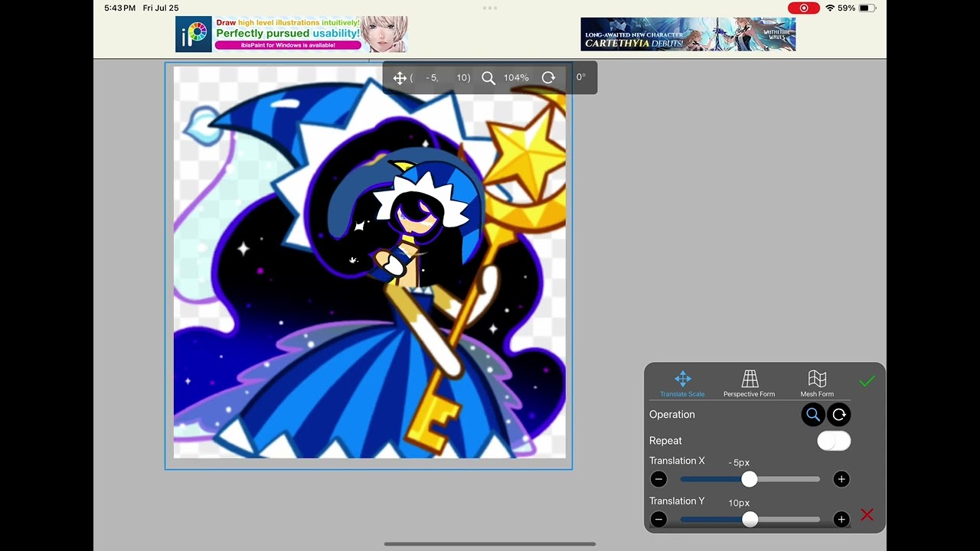Click the 0° rotation value
Screen dimensions: 980x551
[581, 77]
